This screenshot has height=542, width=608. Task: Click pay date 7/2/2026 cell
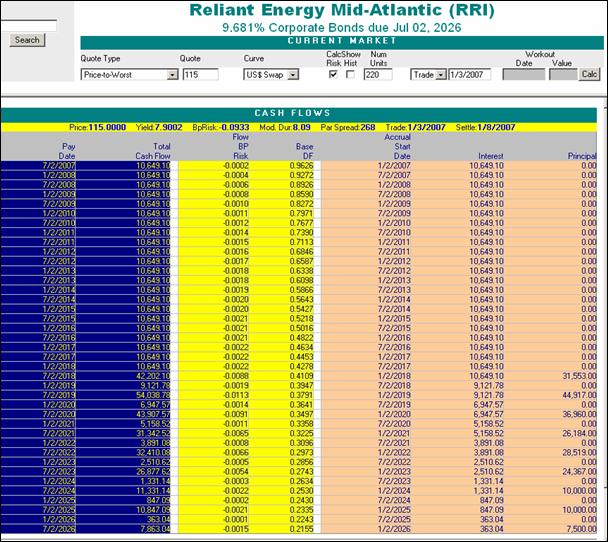click(38, 529)
